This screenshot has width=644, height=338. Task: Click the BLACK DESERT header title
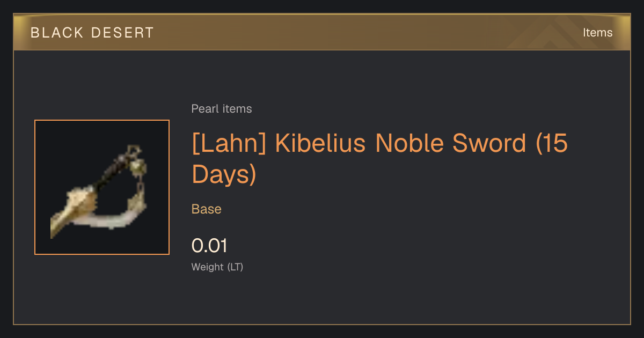[92, 33]
